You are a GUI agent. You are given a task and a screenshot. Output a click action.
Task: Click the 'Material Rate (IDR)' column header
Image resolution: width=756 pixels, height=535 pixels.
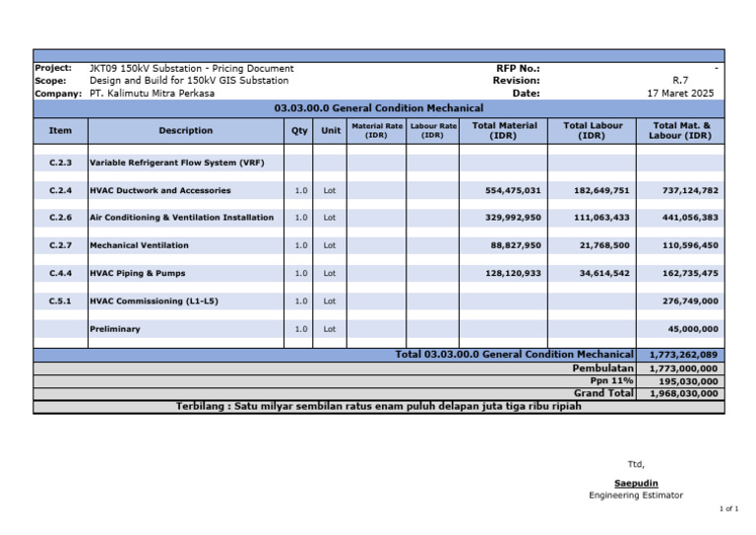tap(377, 130)
